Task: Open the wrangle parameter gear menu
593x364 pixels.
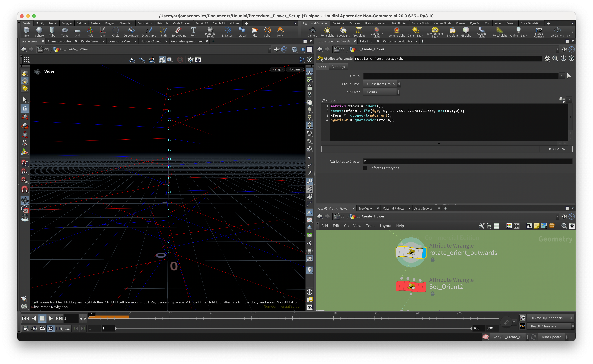Action: (547, 59)
